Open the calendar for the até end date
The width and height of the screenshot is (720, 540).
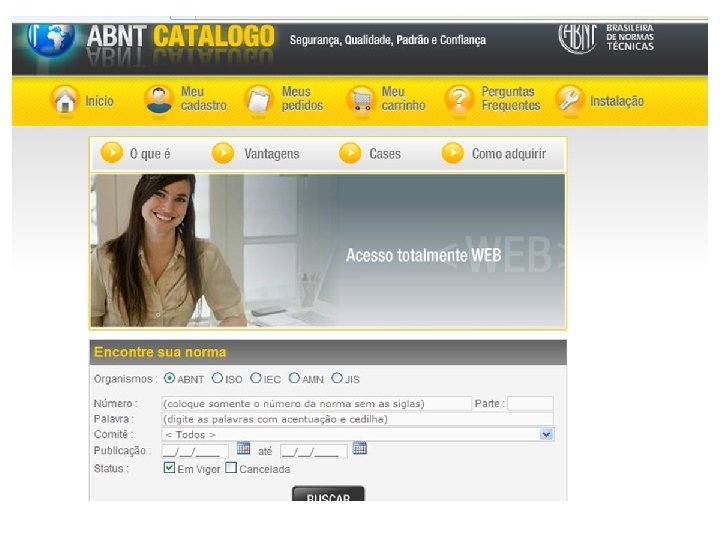[x=360, y=448]
